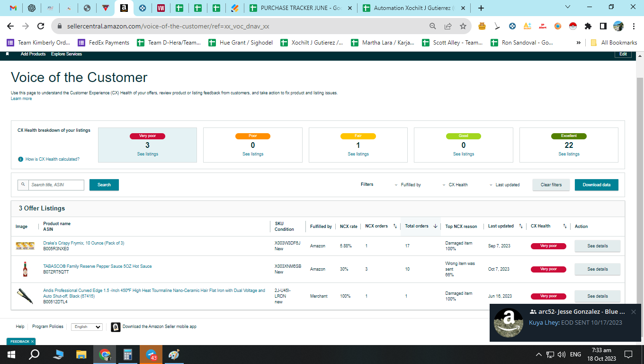
Task: Click the Amazon Seller mobile app icon
Action: pyautogui.click(x=116, y=327)
